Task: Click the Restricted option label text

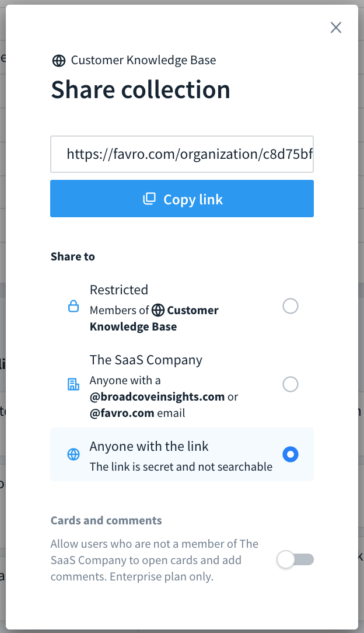Action: pos(119,289)
